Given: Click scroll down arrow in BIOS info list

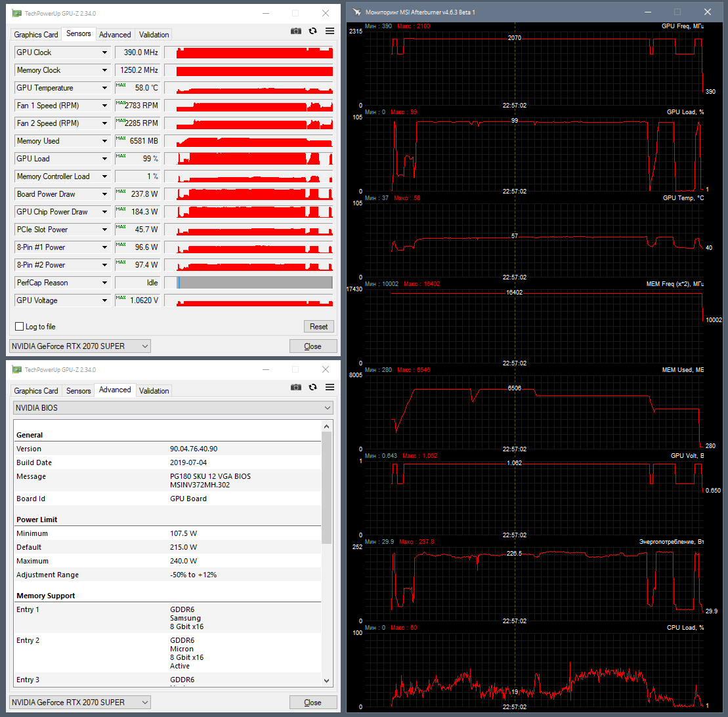Looking at the screenshot, I should point(326,681).
